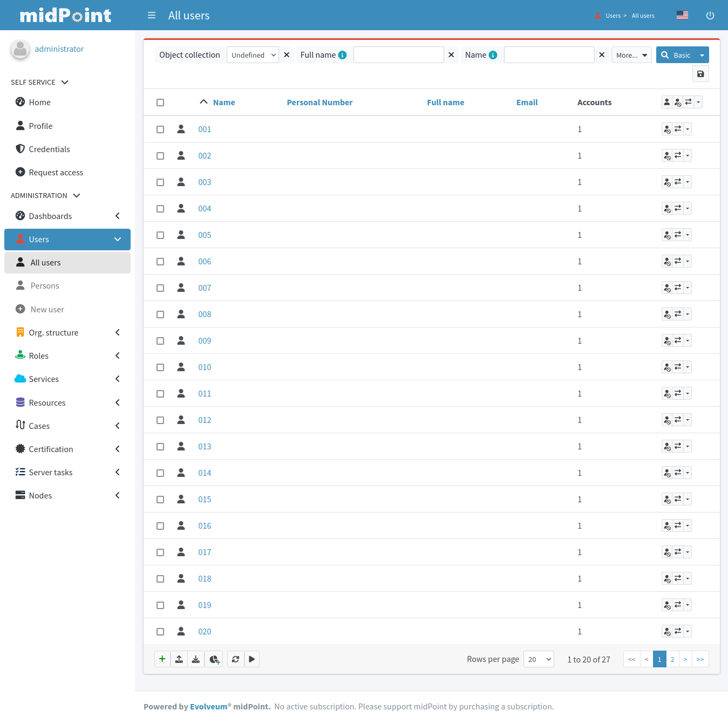Click the export download icon in bottom toolbar
The width and height of the screenshot is (728, 724).
196,659
